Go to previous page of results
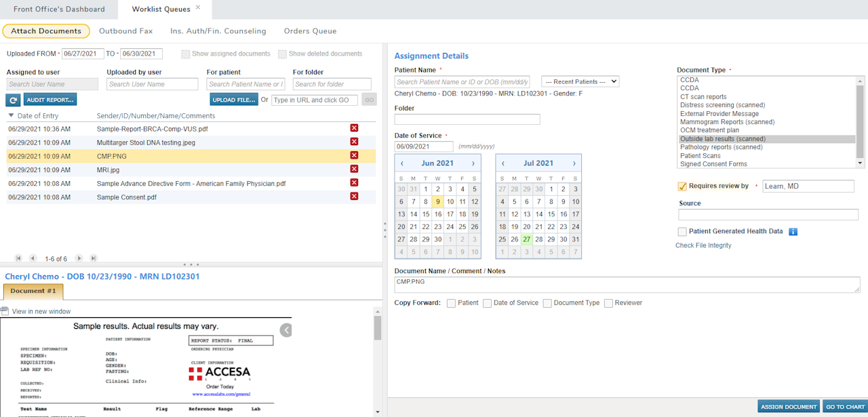Image resolution: width=868 pixels, height=417 pixels. tap(33, 258)
